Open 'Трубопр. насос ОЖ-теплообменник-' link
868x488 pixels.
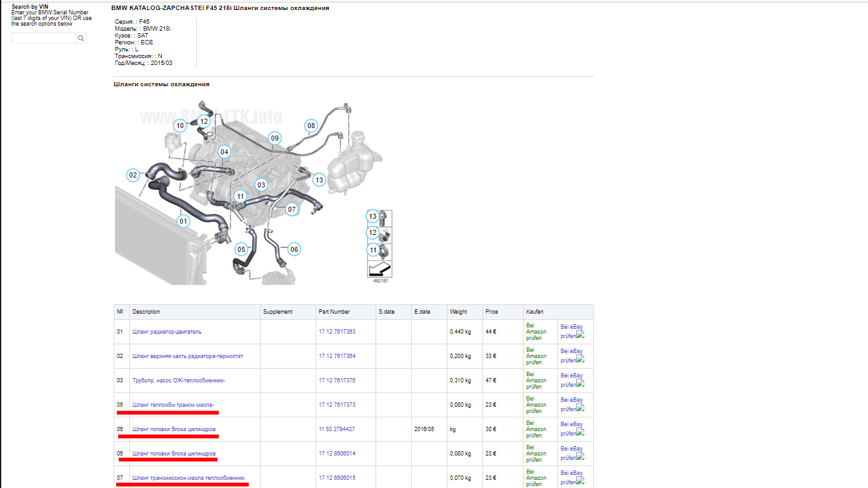tap(179, 381)
